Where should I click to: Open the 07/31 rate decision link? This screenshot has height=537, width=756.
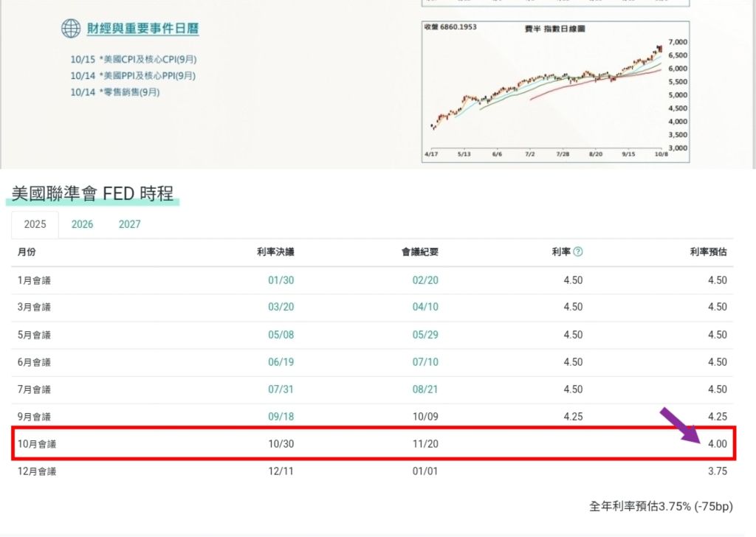pos(281,389)
